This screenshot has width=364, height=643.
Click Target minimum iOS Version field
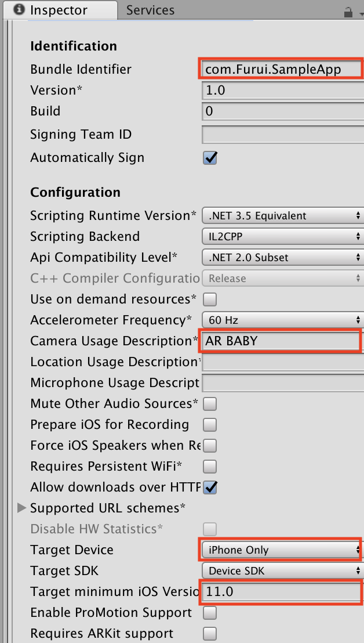(281, 592)
